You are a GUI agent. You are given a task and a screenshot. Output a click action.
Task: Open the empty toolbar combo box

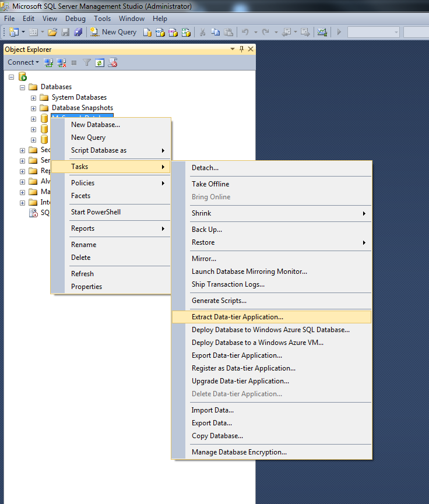click(374, 32)
